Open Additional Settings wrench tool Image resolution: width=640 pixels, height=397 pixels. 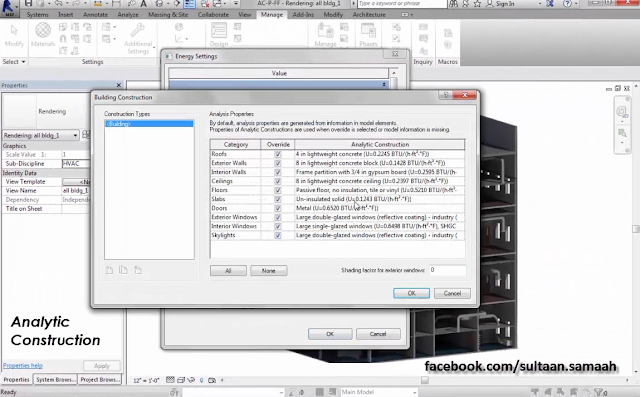tap(138, 30)
